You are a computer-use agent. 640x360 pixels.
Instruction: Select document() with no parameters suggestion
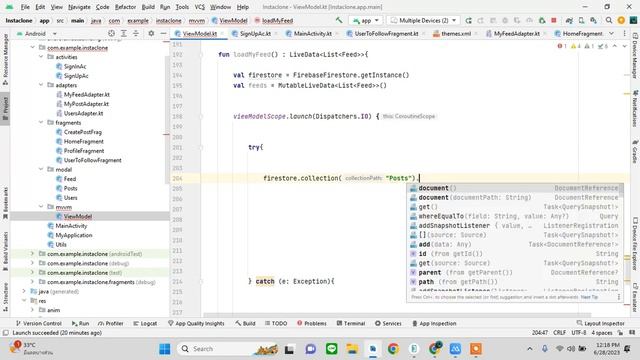pos(515,188)
